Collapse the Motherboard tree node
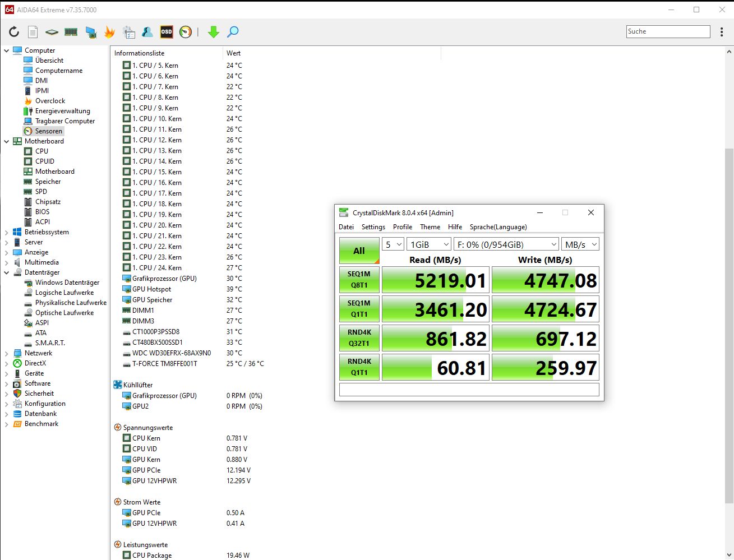 (7, 141)
